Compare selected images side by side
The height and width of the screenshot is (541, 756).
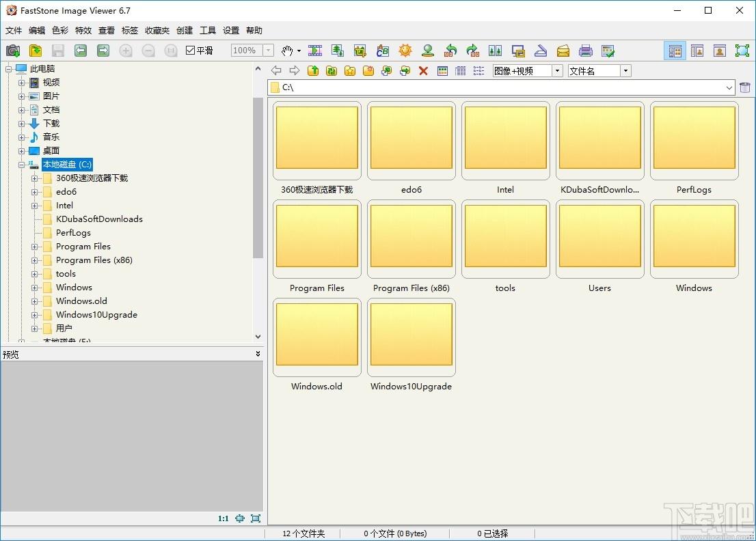tap(495, 51)
